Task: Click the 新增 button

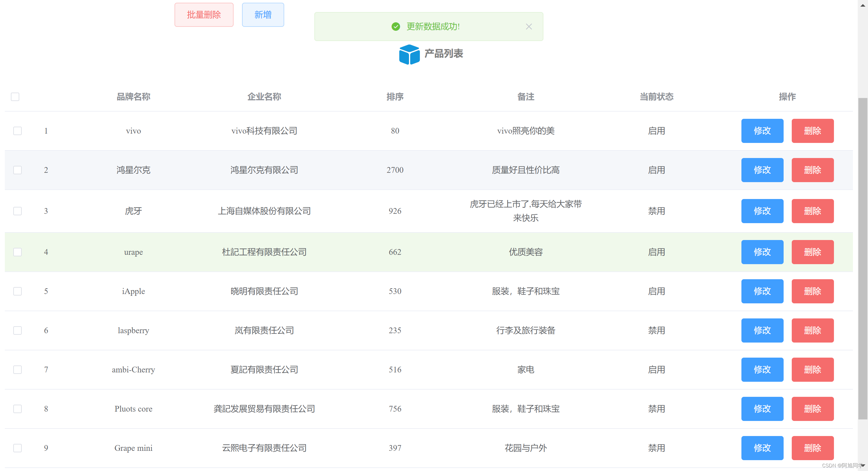Action: 263,15
